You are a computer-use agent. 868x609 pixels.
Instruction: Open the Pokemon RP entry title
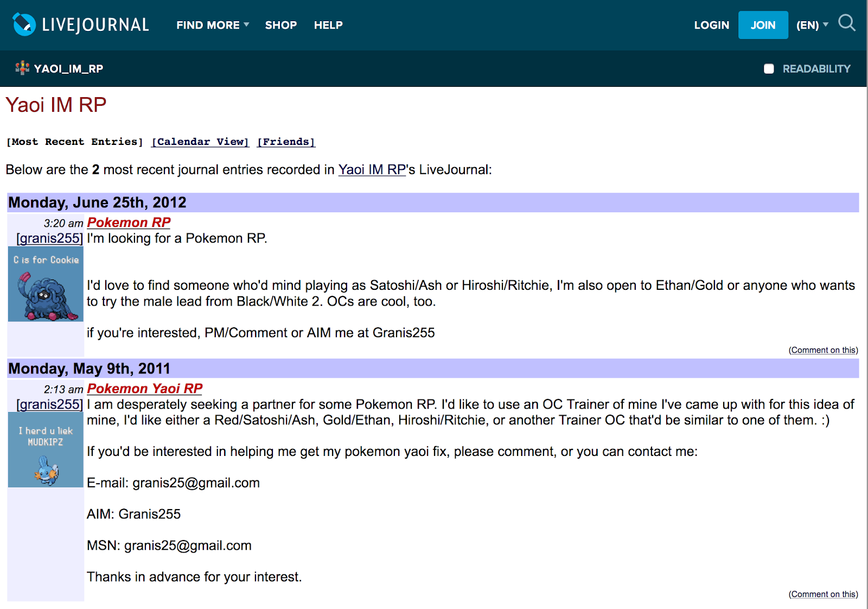click(x=129, y=223)
